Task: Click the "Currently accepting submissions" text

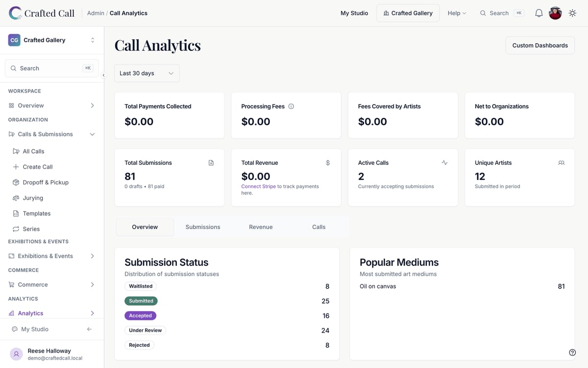Action: click(x=396, y=186)
